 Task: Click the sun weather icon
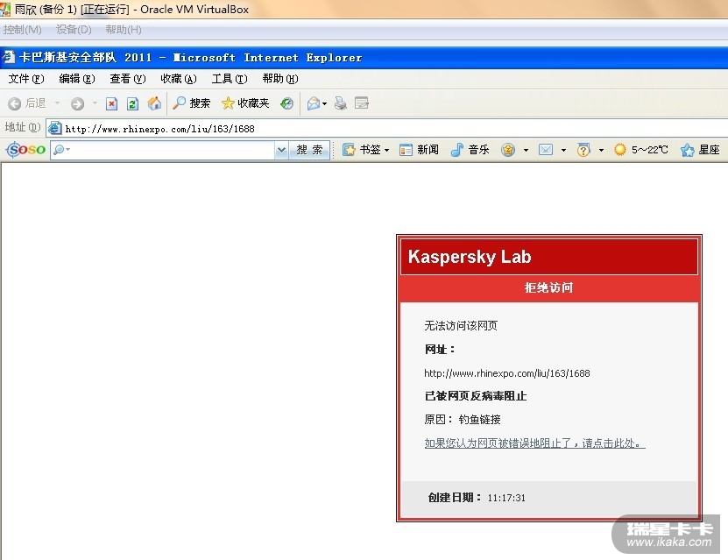click(620, 150)
